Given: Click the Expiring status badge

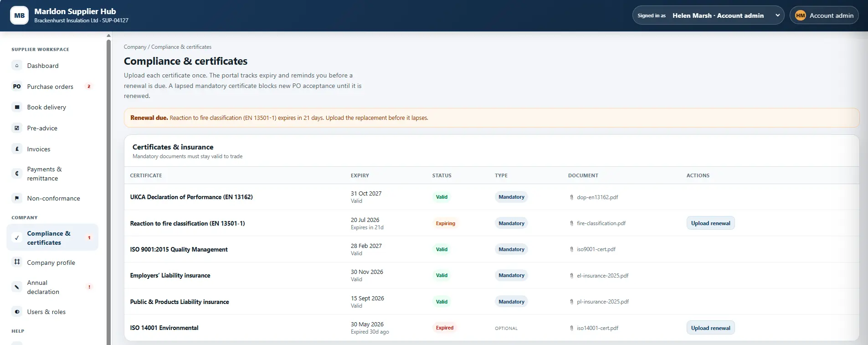Looking at the screenshot, I should tap(445, 223).
